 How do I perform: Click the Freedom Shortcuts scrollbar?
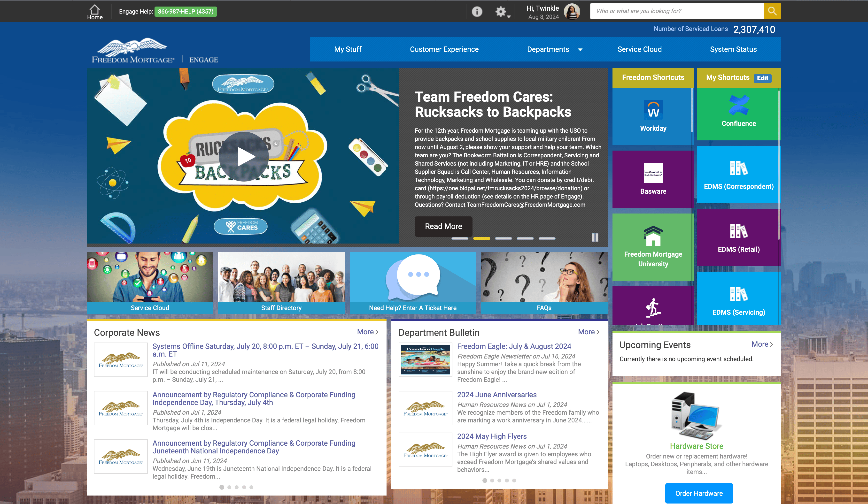point(692,110)
